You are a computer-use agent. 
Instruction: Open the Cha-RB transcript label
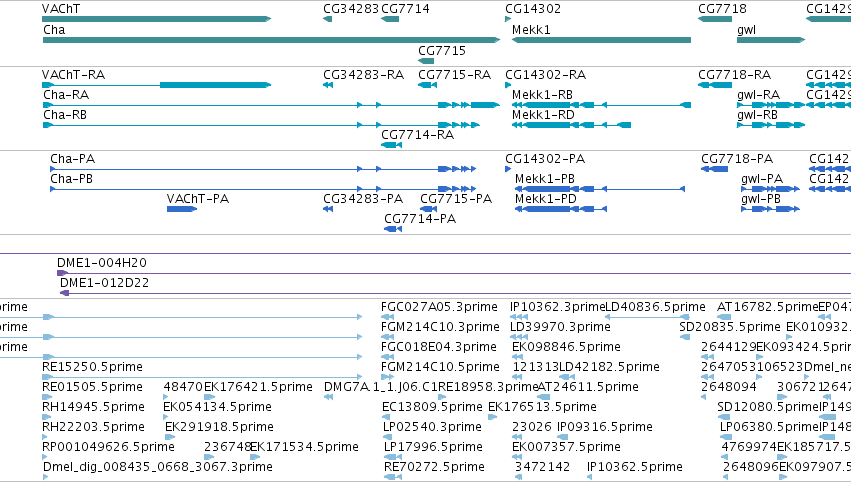coord(65,115)
